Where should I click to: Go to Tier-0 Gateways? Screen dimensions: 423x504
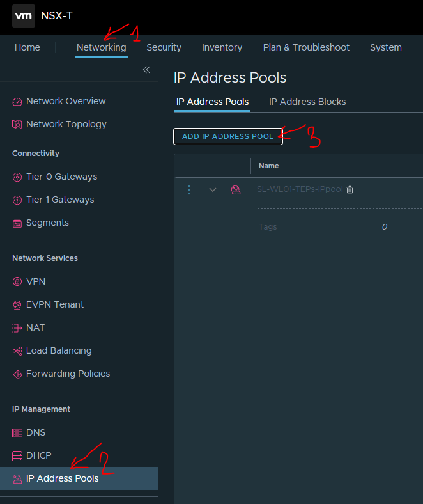pyautogui.click(x=62, y=177)
